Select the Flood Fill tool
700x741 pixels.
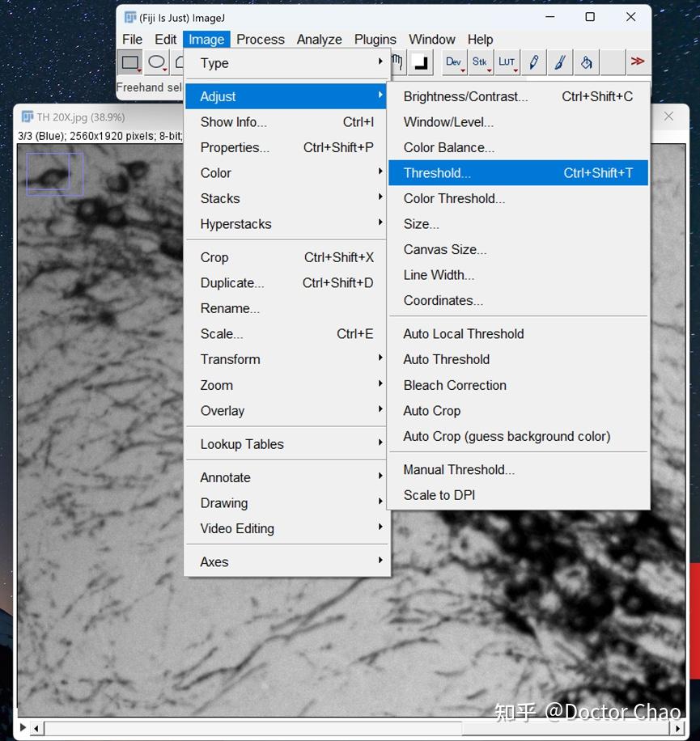(x=586, y=62)
